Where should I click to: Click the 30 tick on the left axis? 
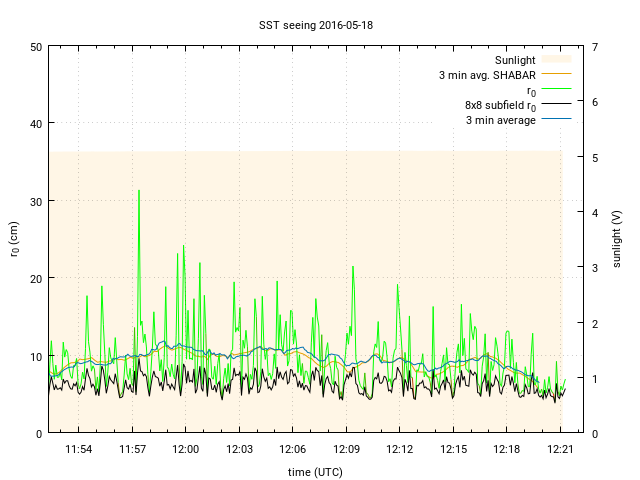(x=35, y=201)
